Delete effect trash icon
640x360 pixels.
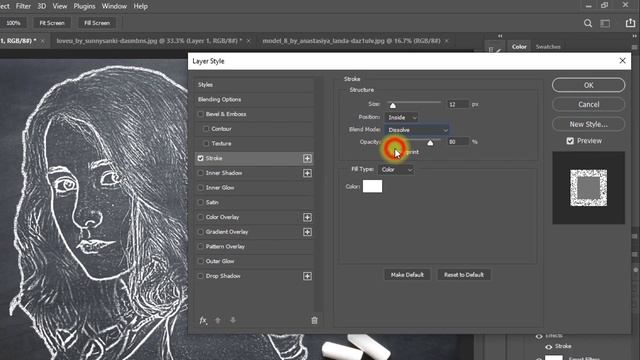[314, 320]
